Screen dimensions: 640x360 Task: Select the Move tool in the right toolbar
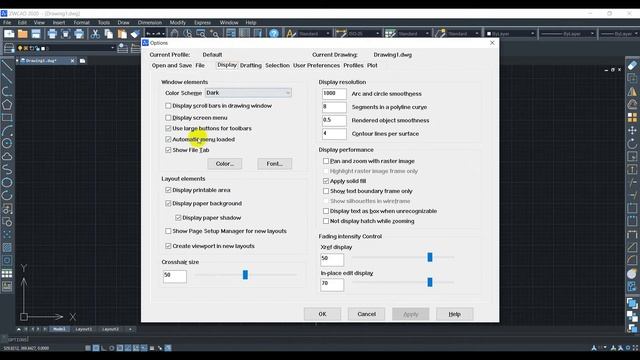[632, 131]
